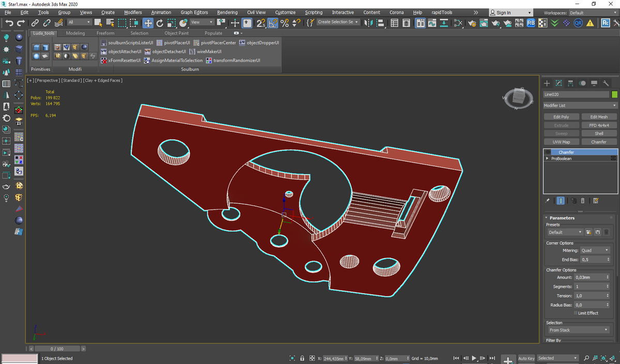
Task: Activate the Select and Rotate tool
Action: (x=160, y=23)
